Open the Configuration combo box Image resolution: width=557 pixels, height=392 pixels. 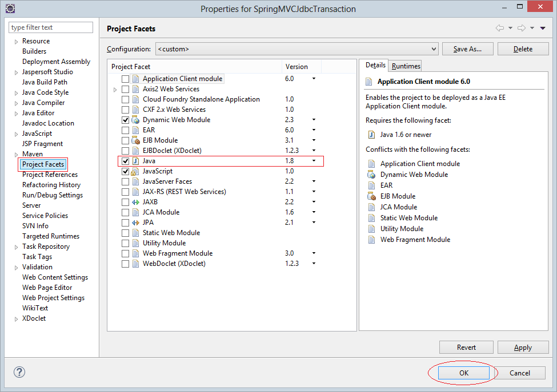(297, 49)
